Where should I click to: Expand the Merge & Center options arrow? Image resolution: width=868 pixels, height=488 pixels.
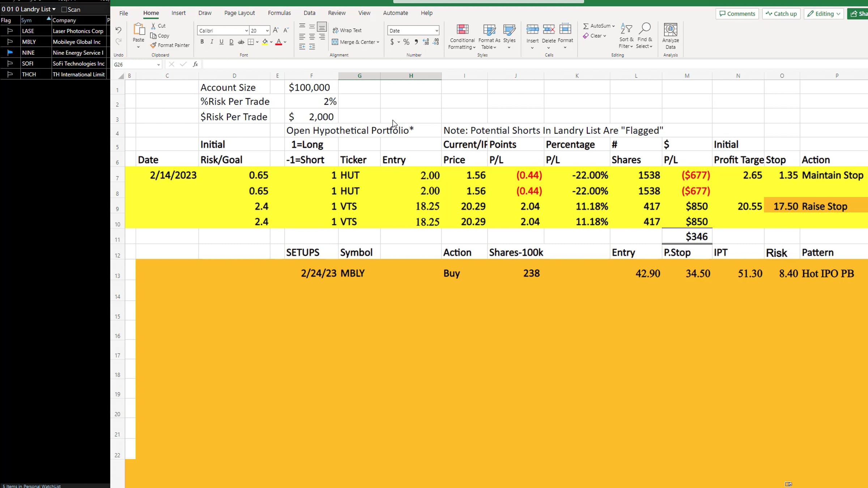tap(378, 42)
